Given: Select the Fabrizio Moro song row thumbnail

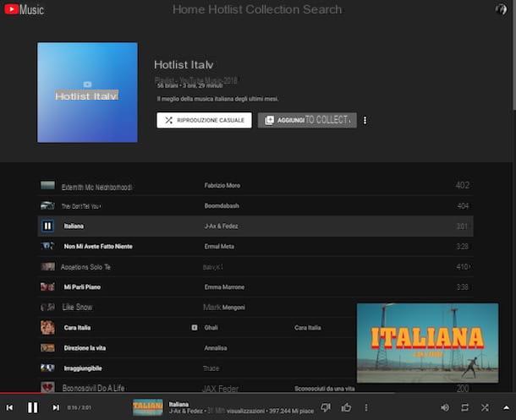Looking at the screenshot, I should pos(47,185).
